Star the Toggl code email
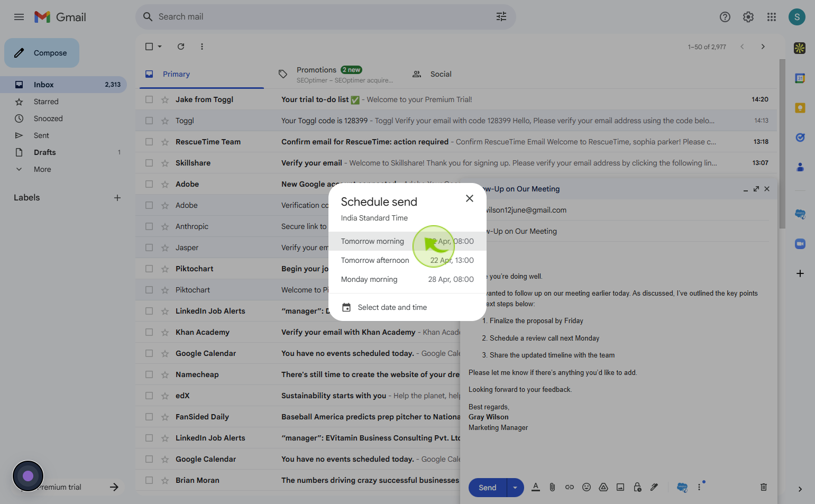Viewport: 815px width, 504px height. 165,121
